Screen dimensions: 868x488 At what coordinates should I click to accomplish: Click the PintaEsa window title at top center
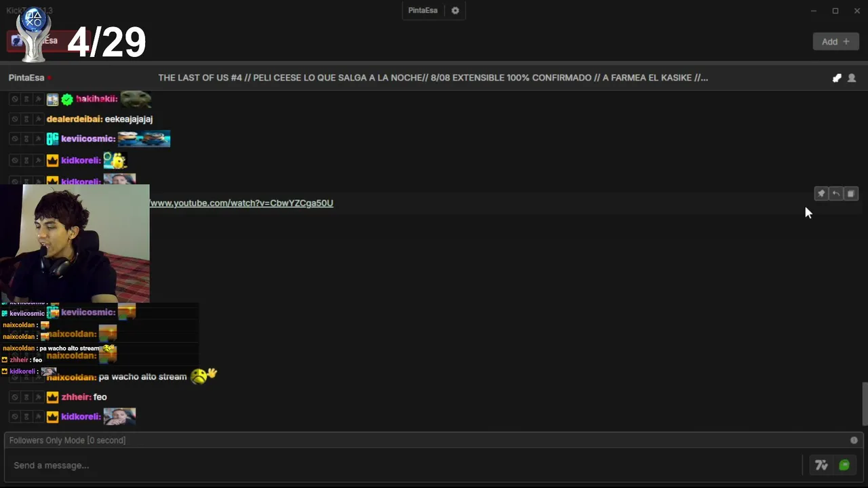[x=422, y=11]
